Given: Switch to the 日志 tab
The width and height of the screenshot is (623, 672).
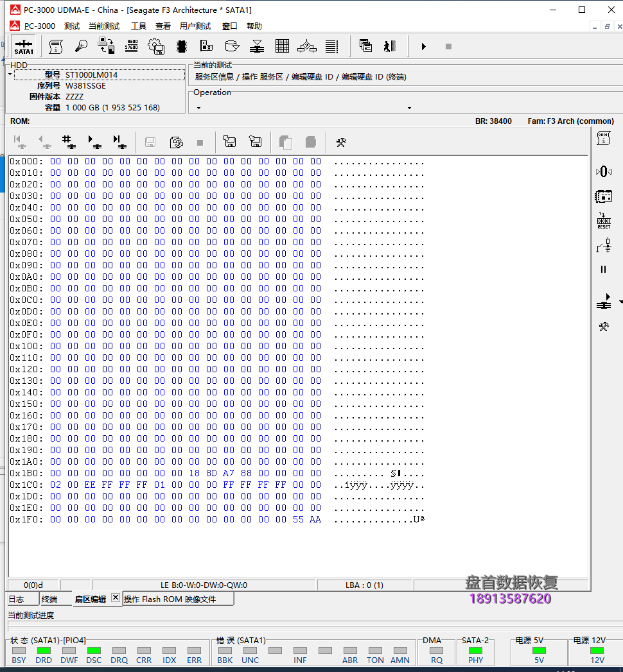Looking at the screenshot, I should [22, 599].
